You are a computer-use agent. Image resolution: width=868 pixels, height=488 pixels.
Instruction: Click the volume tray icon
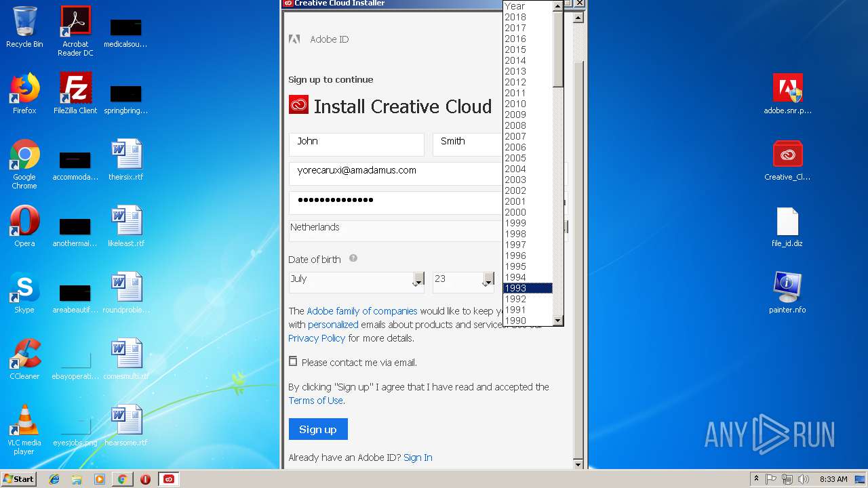click(x=803, y=479)
